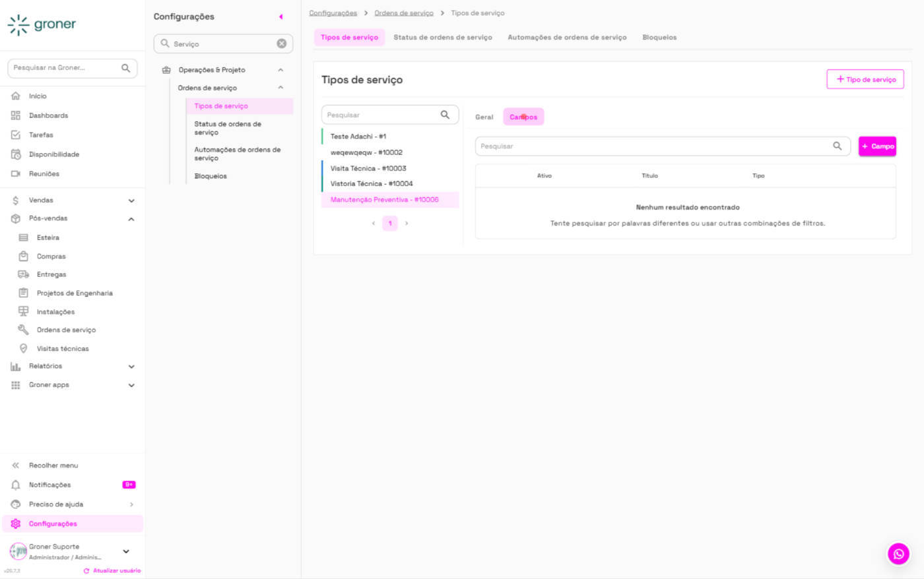
Task: Click the magnifier in Pesquisar na Groner
Action: 126,68
